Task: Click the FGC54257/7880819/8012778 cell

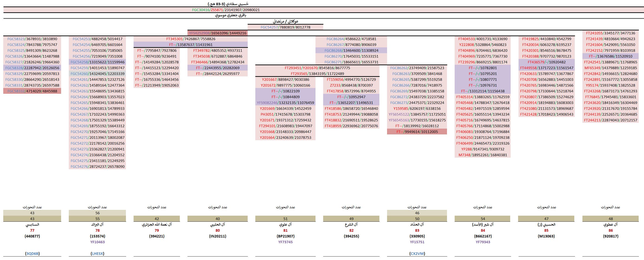Action: pyautogui.click(x=285, y=27)
